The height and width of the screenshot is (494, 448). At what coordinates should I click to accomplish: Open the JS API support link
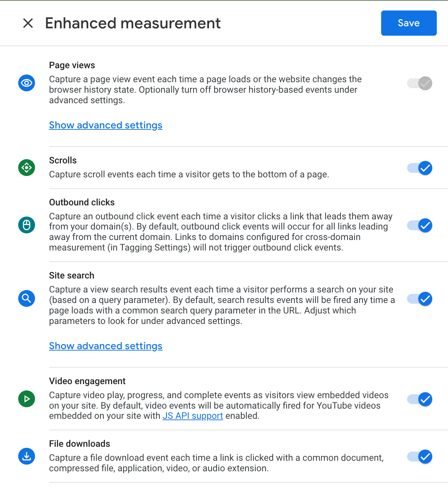[x=193, y=416]
